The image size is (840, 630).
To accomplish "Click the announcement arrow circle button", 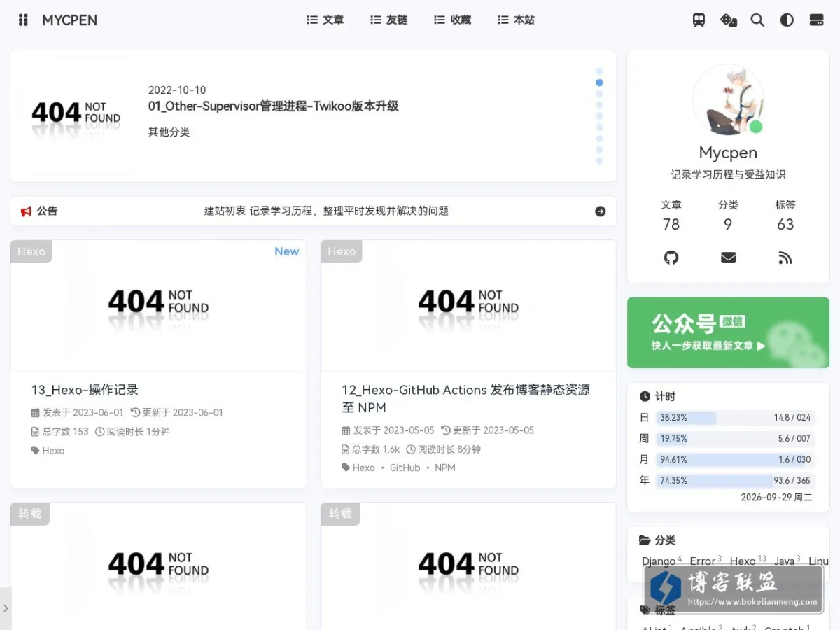I will coord(600,211).
